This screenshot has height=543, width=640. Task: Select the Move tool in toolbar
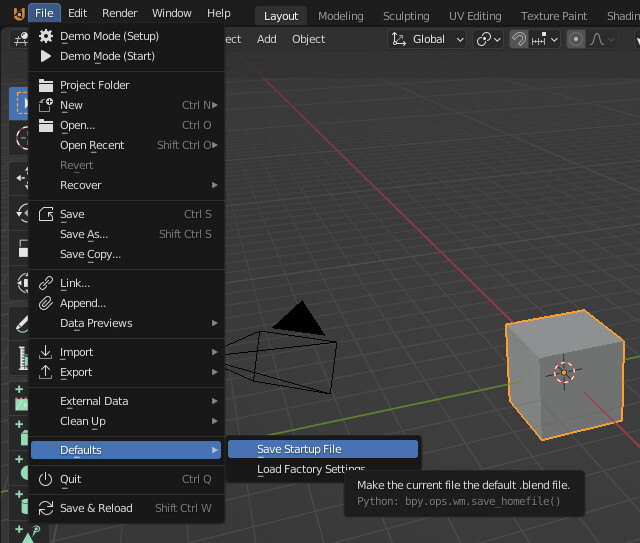click(19, 178)
